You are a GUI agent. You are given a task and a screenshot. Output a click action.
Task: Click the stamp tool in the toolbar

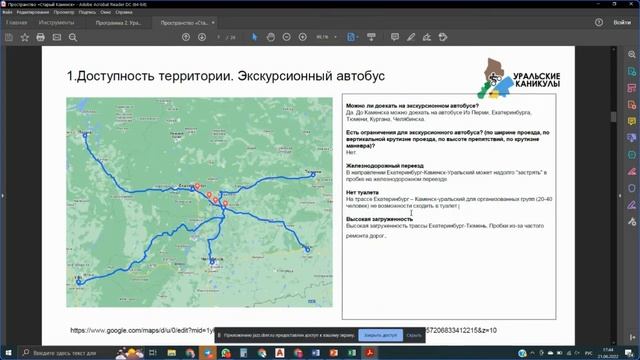coord(443,37)
